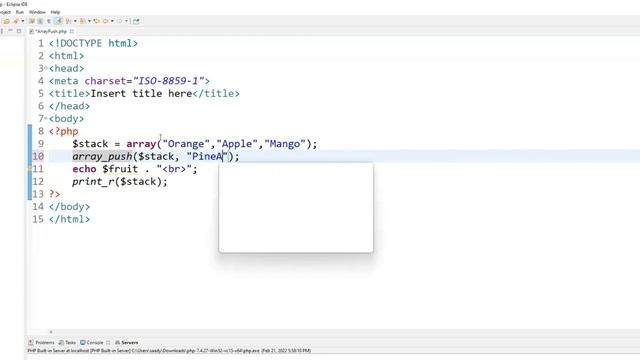
Task: Click the Servers tab icon
Action: (117, 342)
